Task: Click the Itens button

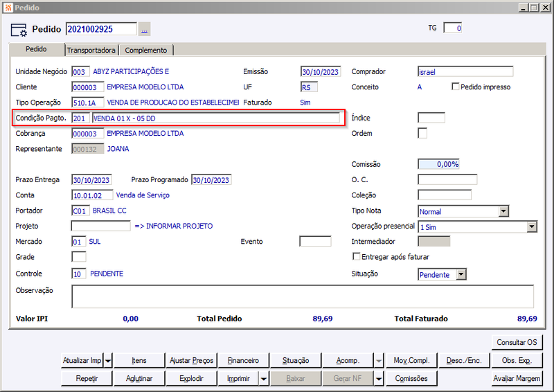Action: tap(139, 361)
